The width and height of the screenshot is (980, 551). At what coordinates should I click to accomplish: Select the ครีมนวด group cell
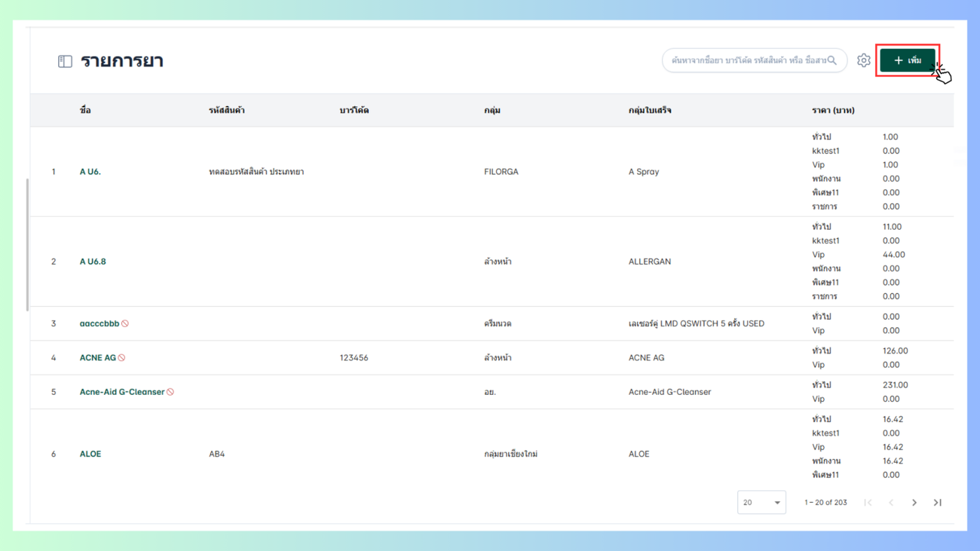pos(498,323)
